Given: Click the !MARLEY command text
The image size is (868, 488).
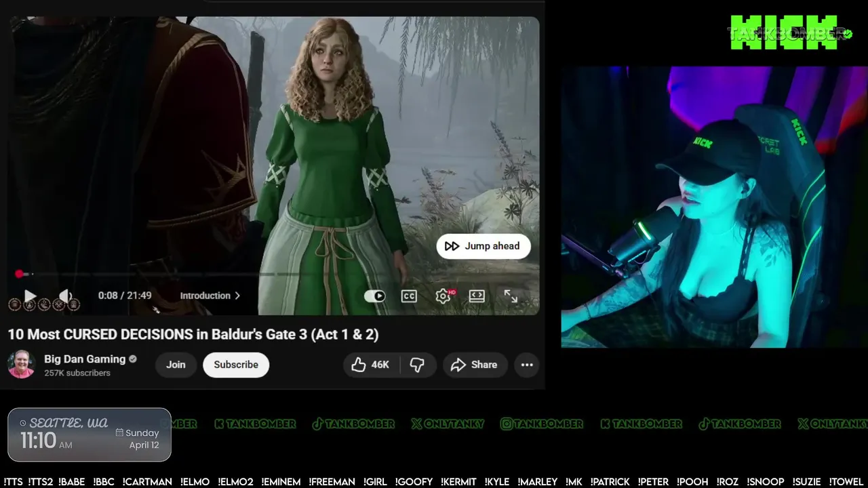Looking at the screenshot, I should [x=538, y=482].
